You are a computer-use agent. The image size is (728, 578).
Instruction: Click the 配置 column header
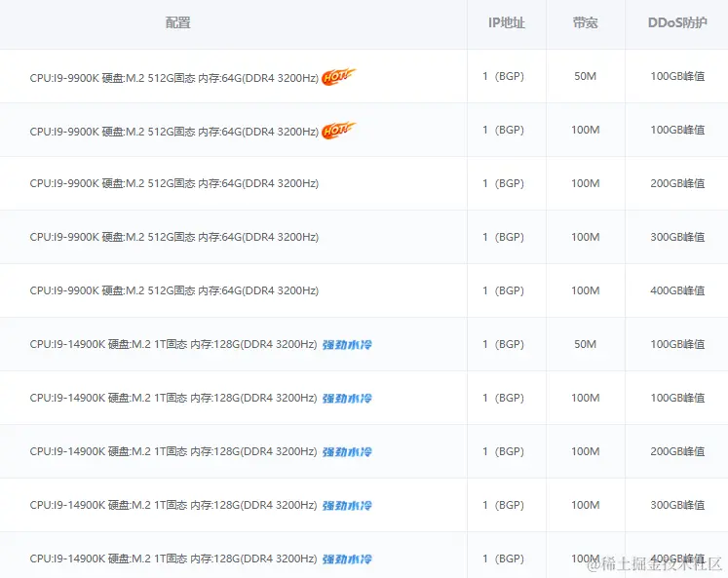click(x=177, y=22)
